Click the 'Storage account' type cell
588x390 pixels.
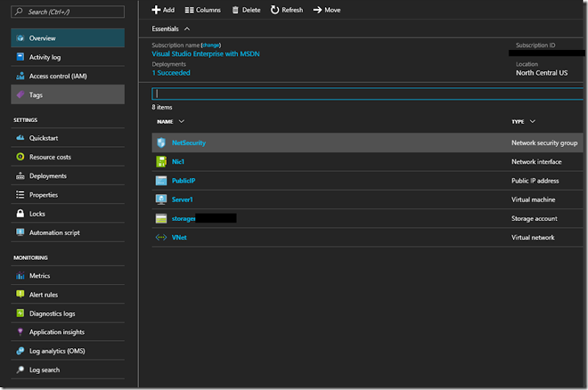pos(534,218)
